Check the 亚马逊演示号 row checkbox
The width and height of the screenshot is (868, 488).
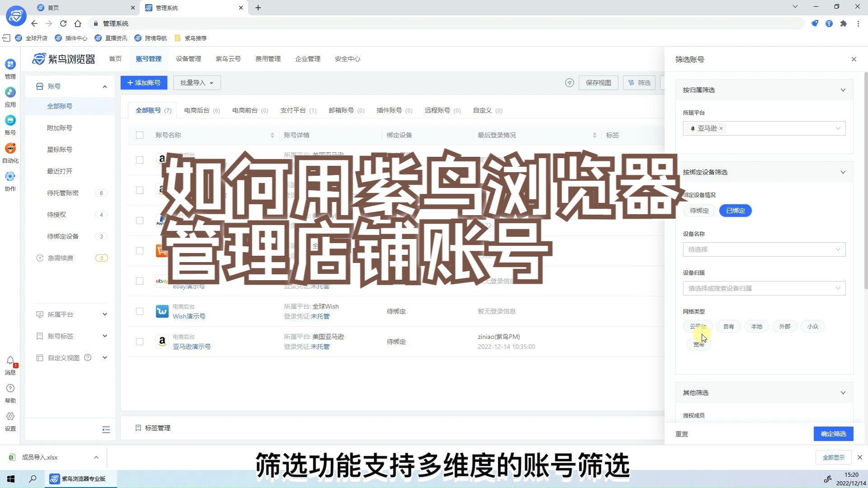(140, 342)
